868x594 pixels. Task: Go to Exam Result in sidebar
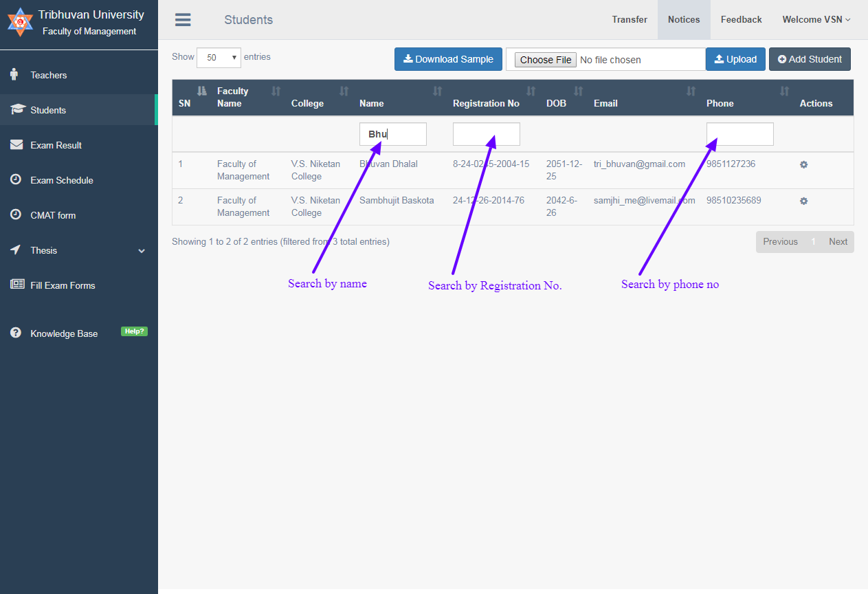click(x=56, y=145)
